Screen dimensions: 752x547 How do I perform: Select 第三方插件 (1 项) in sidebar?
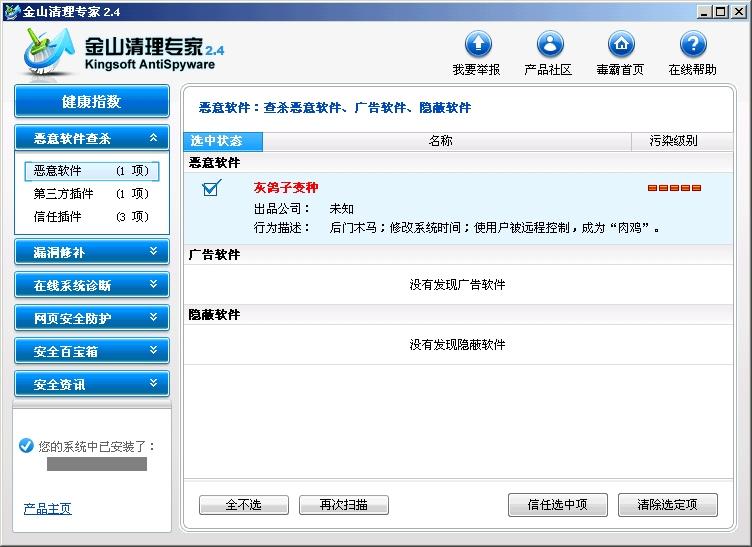92,194
